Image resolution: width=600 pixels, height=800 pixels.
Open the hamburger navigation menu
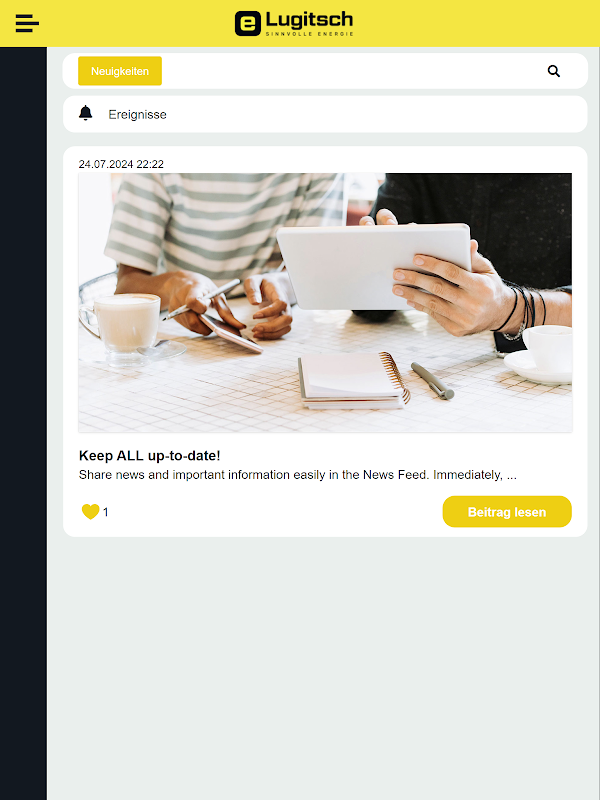point(27,23)
